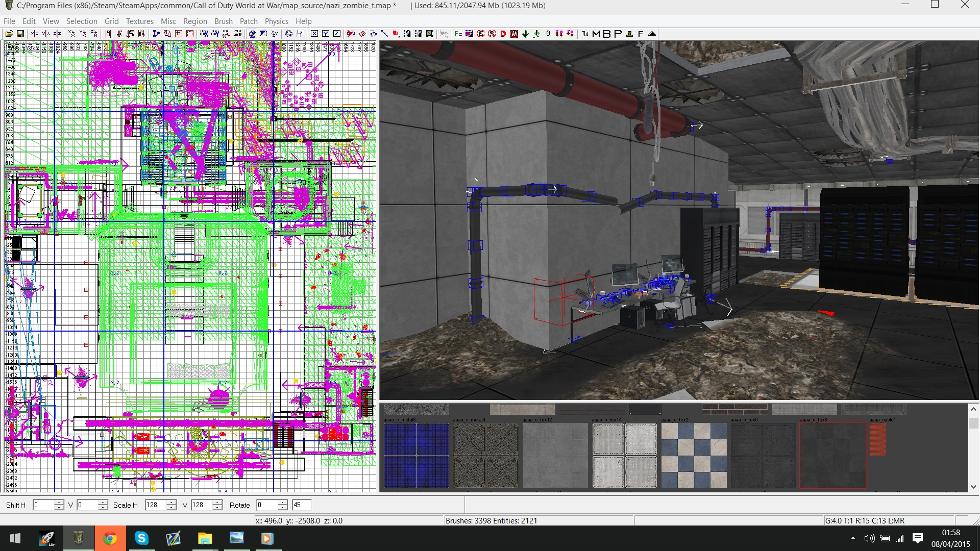Select the aaaa_c_tex14 tile texture thumbnail
Viewport: 980px width, 551px height.
(x=625, y=456)
